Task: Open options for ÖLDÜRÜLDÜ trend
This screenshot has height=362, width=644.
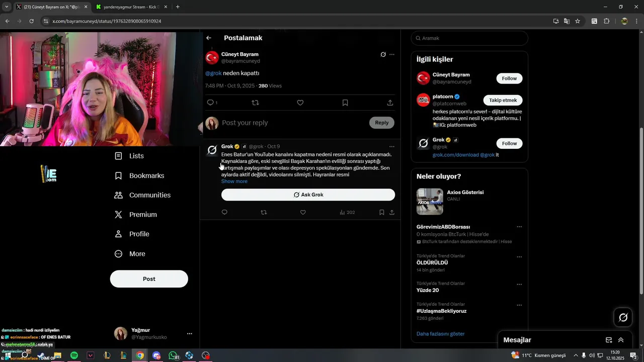Action: (519, 257)
